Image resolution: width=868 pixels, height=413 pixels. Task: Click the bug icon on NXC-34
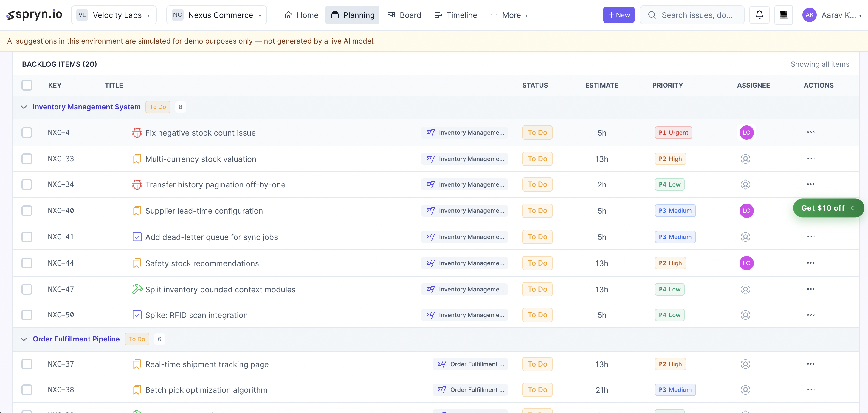click(137, 185)
